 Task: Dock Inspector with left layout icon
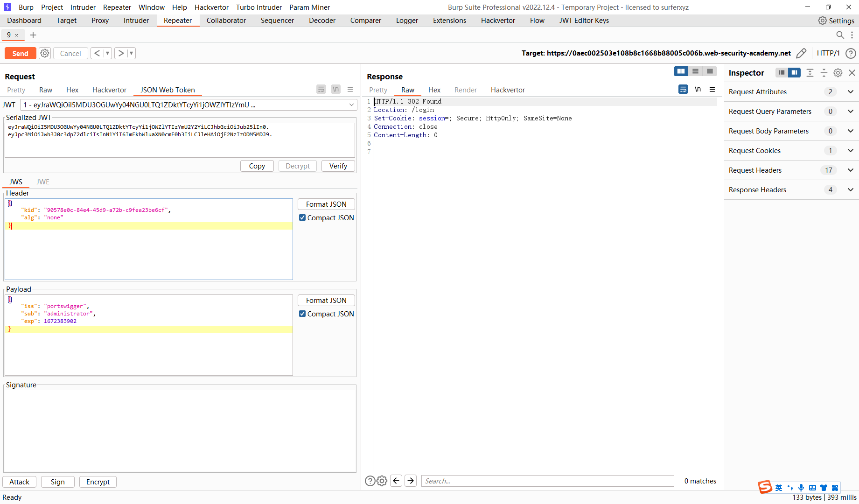[x=782, y=72]
